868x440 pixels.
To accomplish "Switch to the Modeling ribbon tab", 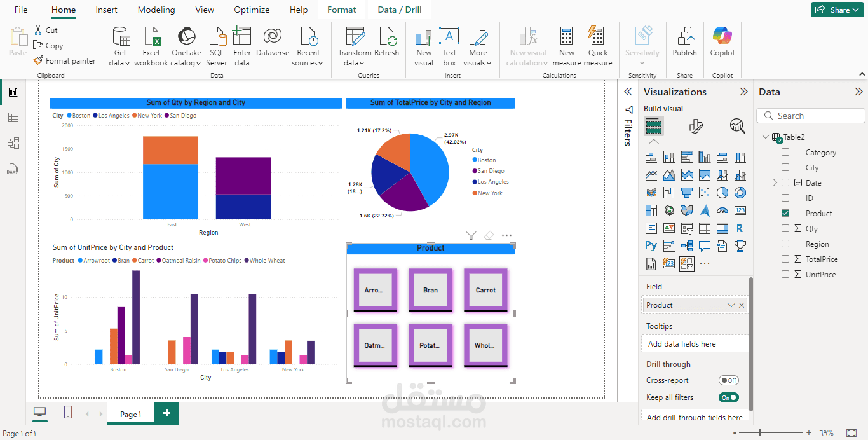I will tap(156, 10).
